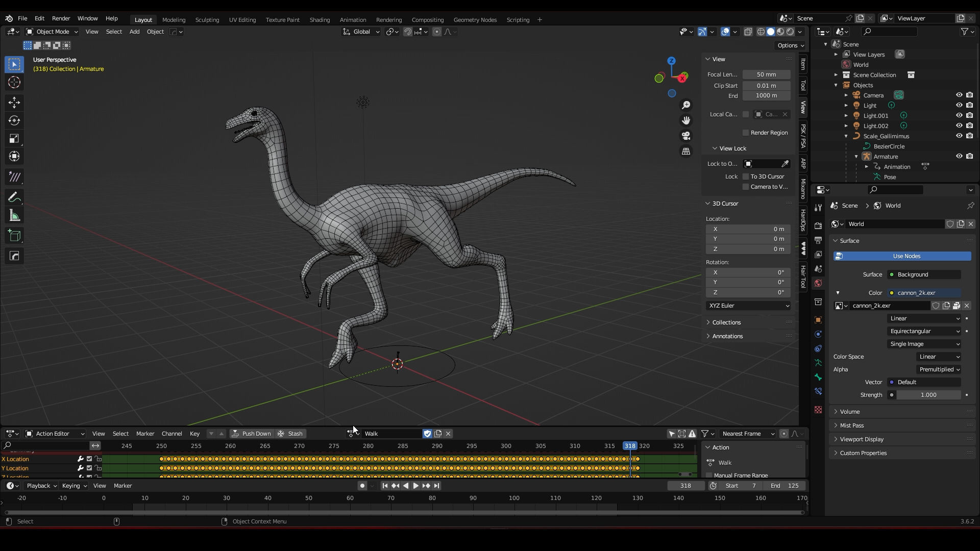Jump to the end frame

point(436,486)
